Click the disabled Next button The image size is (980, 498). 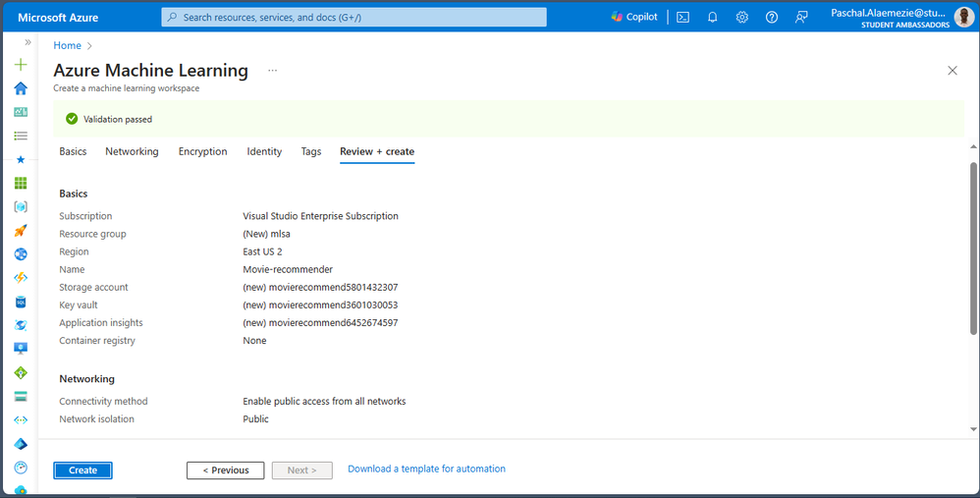point(301,470)
